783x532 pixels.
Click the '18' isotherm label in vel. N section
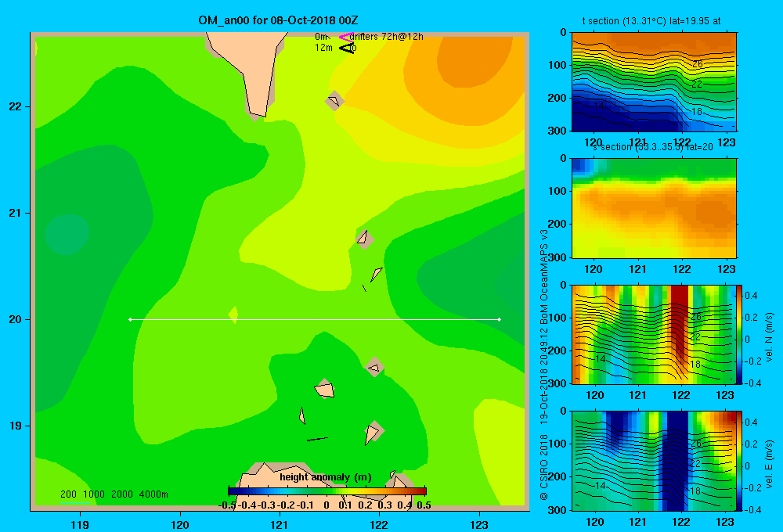[x=695, y=365]
